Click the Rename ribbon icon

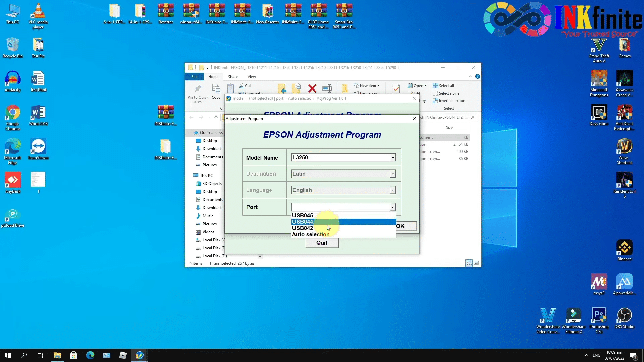pos(327,88)
